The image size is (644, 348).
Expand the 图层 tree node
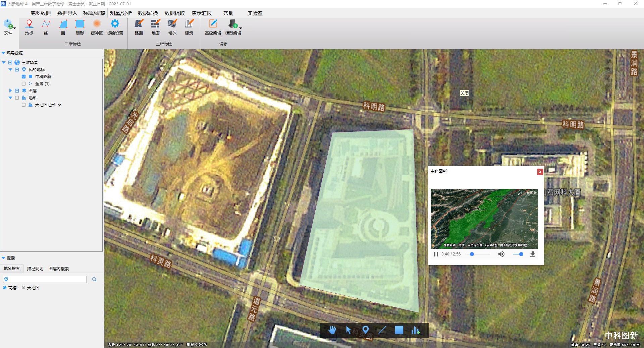(x=10, y=91)
